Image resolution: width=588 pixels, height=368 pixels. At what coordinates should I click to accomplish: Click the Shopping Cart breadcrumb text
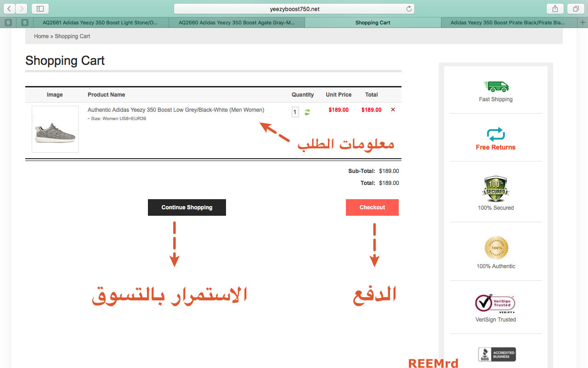[x=73, y=36]
